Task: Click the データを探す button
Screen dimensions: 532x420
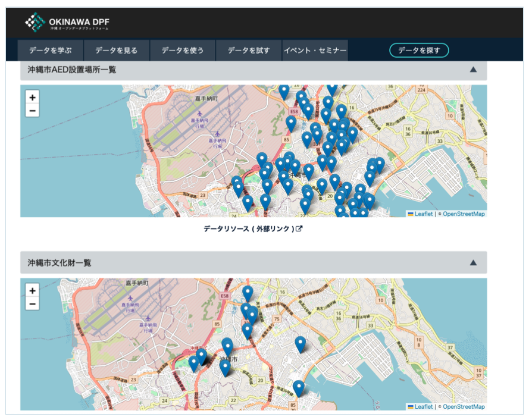Action: [419, 51]
